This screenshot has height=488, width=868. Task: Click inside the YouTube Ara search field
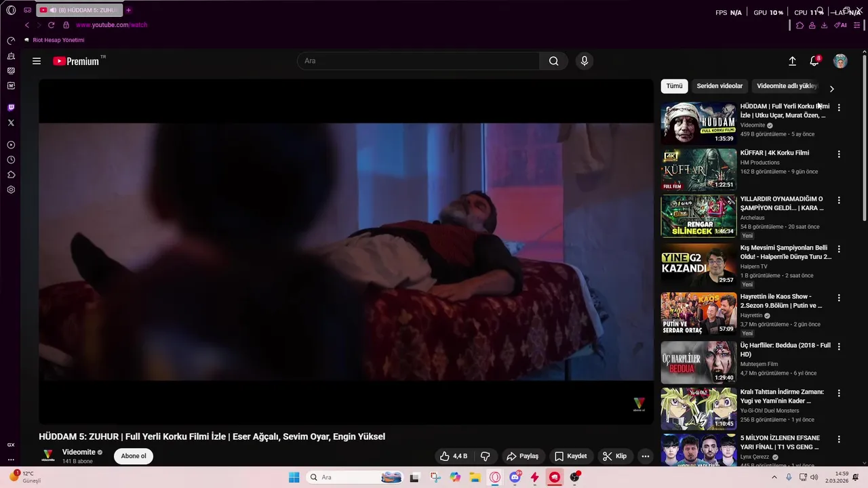click(418, 61)
